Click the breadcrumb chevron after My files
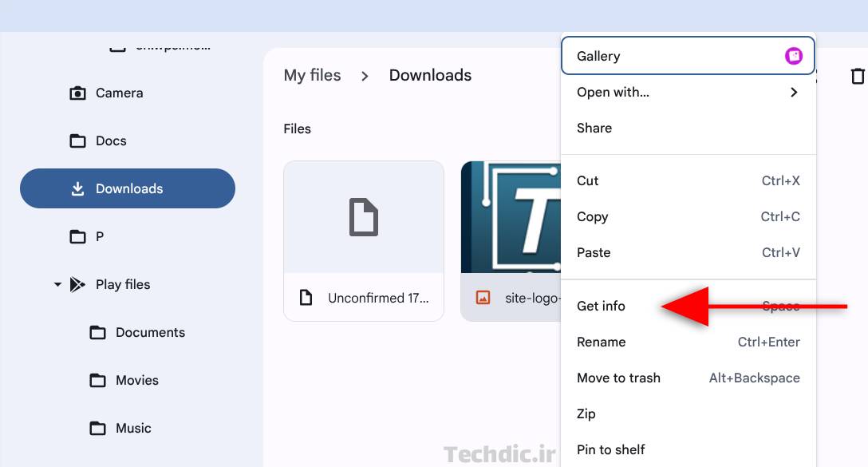 pyautogui.click(x=364, y=76)
